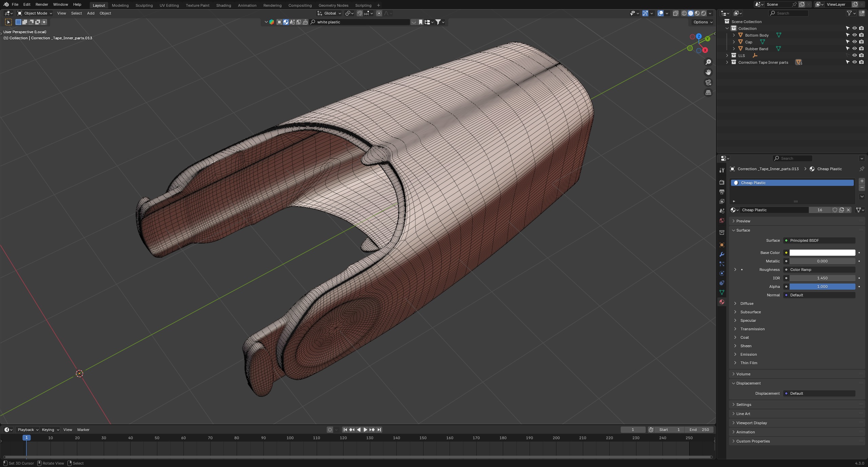This screenshot has height=467, width=868.
Task: Open the Render properties tab
Action: [x=722, y=182]
